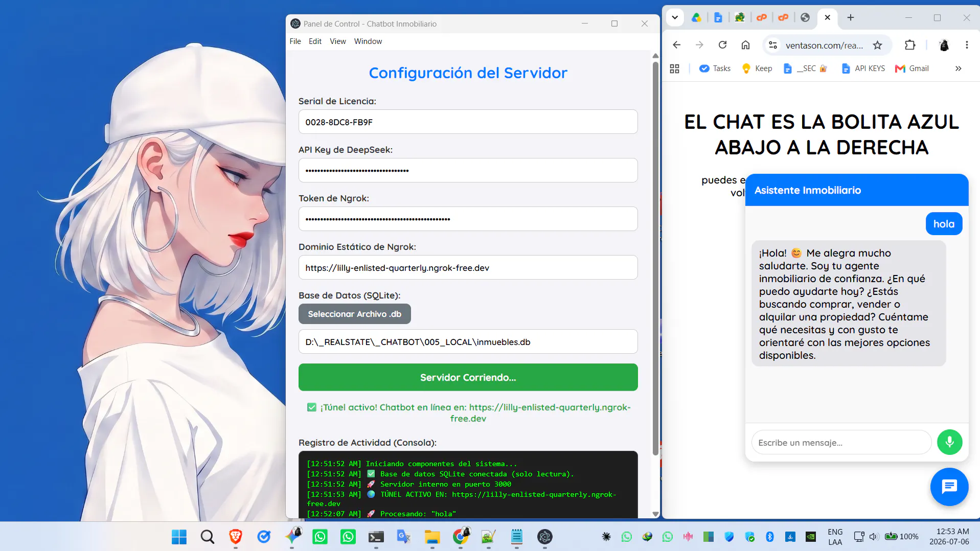This screenshot has height=551, width=980.
Task: Open Bluetooth tray icon
Action: [770, 537]
